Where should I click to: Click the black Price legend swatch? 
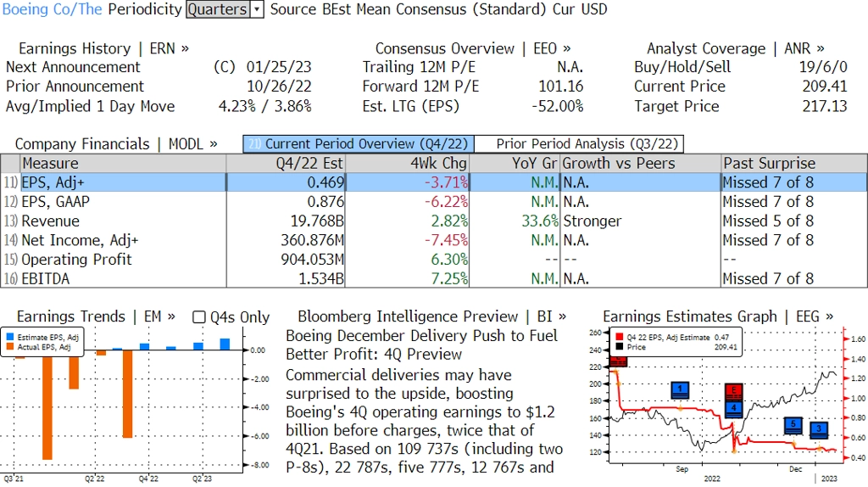[x=619, y=347]
